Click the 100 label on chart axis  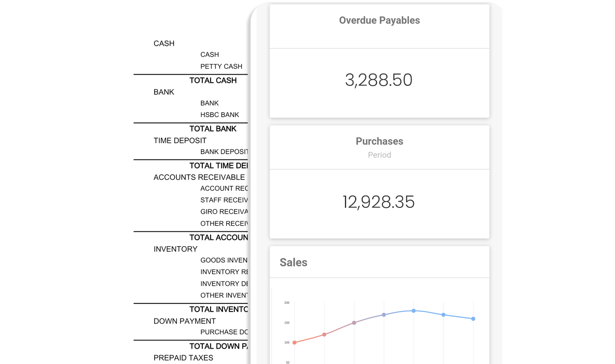[287, 342]
